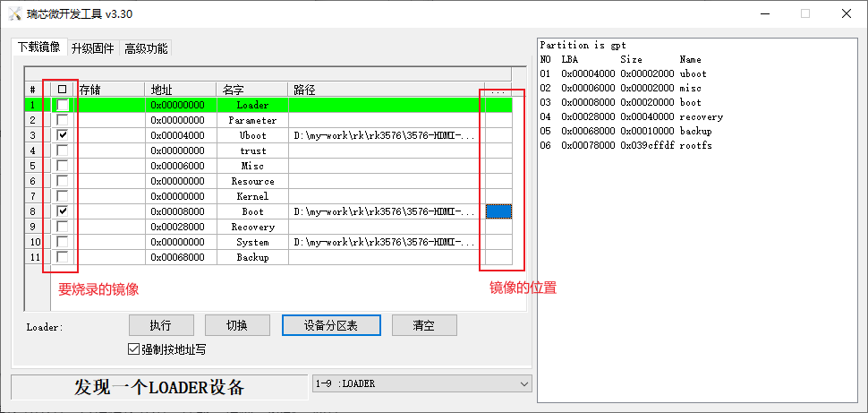The width and height of the screenshot is (868, 413).
Task: Select the Boot file path cell
Action: point(387,211)
